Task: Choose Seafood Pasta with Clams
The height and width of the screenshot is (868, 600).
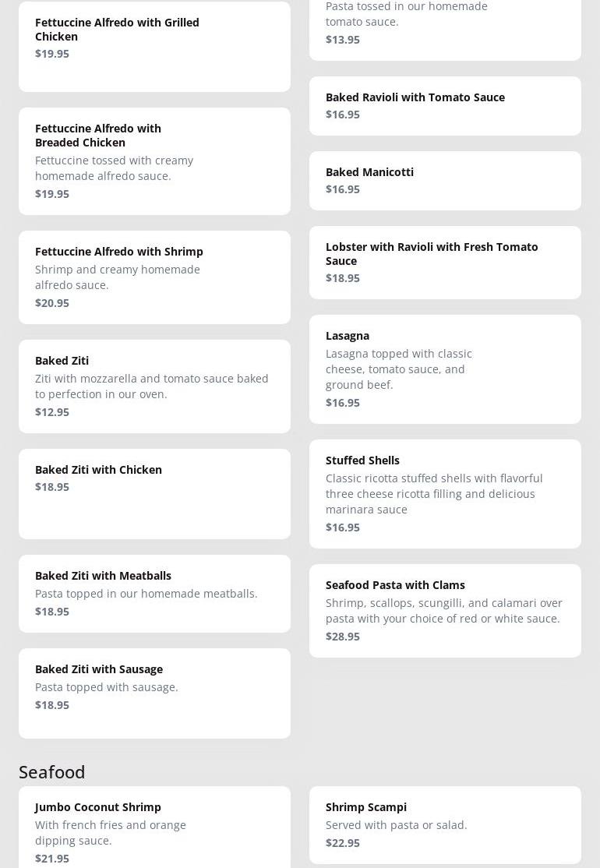Action: [x=445, y=611]
